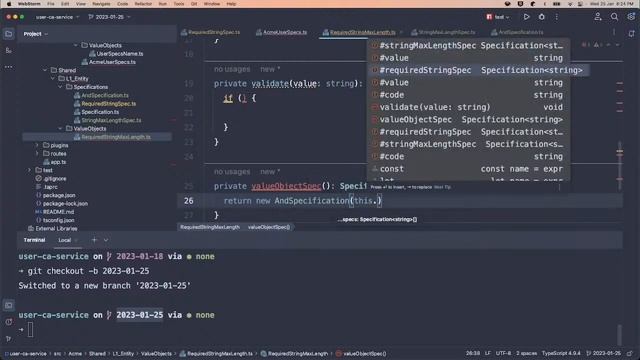
Task: Open the user-ca-service project dropdown
Action: (x=57, y=17)
